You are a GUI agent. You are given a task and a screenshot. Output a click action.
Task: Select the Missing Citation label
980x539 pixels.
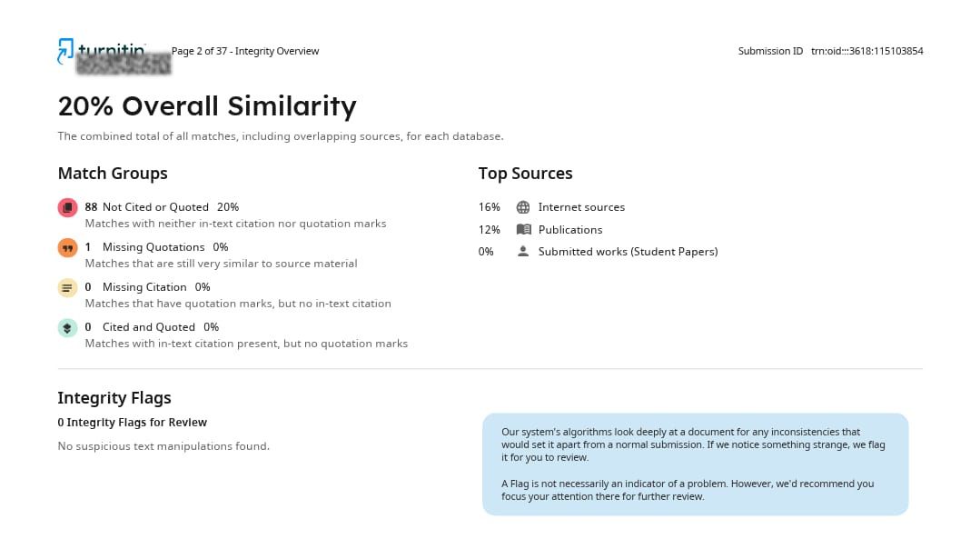click(x=144, y=287)
